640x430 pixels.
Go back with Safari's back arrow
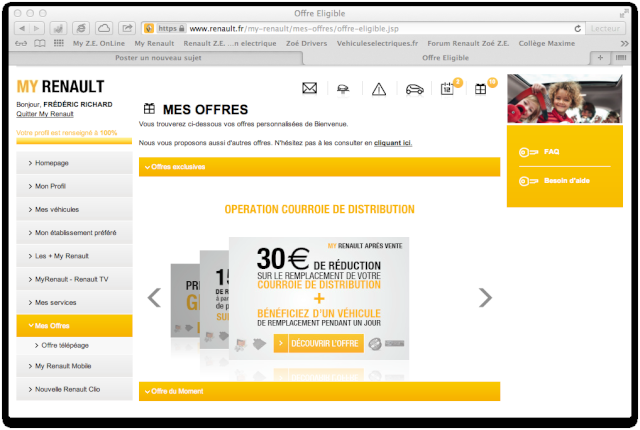pos(22,29)
